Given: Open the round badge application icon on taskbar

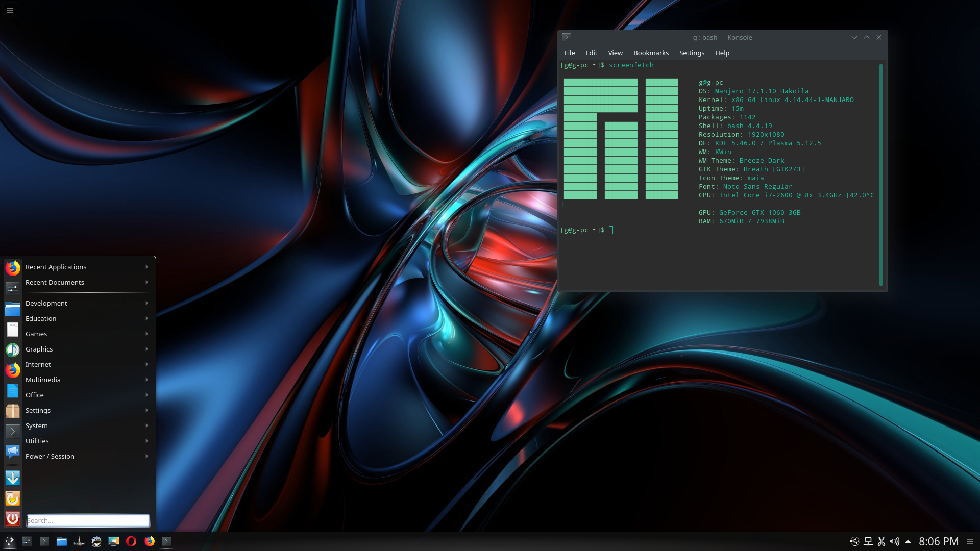Looking at the screenshot, I should tap(96, 541).
